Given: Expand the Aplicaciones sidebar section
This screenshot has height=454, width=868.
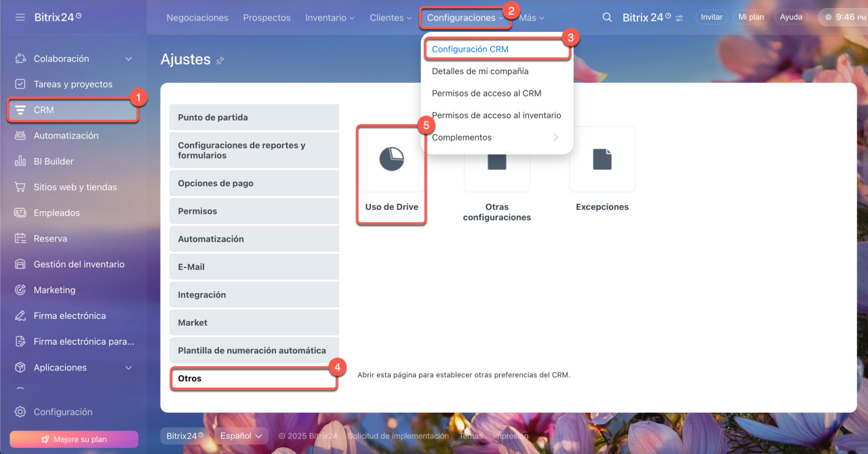Looking at the screenshot, I should 128,368.
